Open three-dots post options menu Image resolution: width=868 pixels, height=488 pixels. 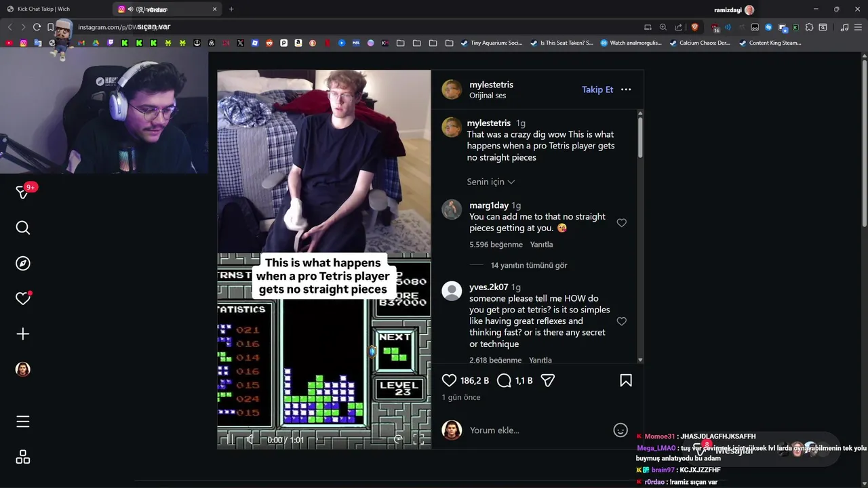point(626,89)
